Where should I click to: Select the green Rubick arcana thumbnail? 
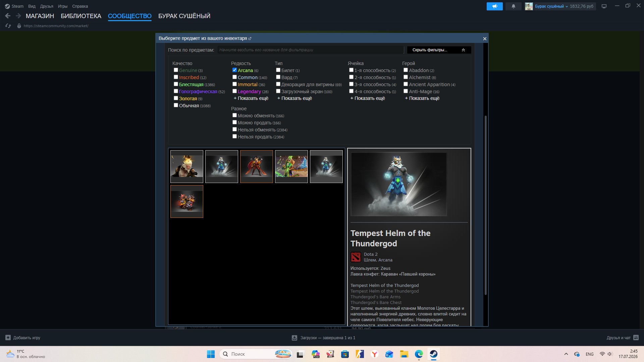click(291, 167)
